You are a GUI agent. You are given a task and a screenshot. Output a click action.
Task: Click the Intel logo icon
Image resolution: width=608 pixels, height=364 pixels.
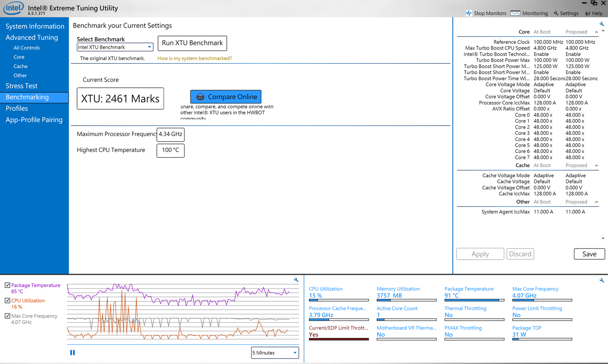coord(13,8)
